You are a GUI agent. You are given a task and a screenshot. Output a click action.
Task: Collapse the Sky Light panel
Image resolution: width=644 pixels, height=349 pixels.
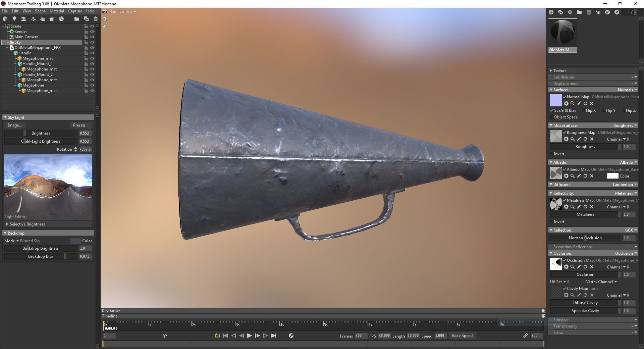(x=5, y=117)
